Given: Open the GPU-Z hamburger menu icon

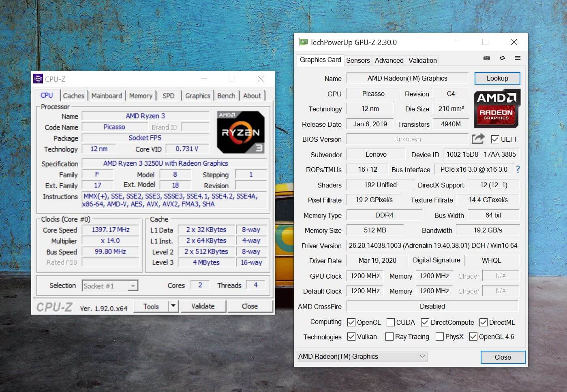Looking at the screenshot, I should click(518, 58).
